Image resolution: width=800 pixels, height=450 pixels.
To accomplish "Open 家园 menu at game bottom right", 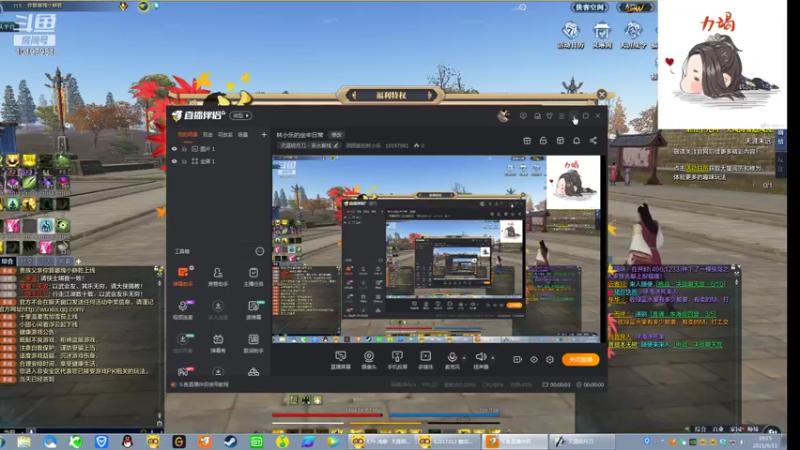I will [x=735, y=429].
